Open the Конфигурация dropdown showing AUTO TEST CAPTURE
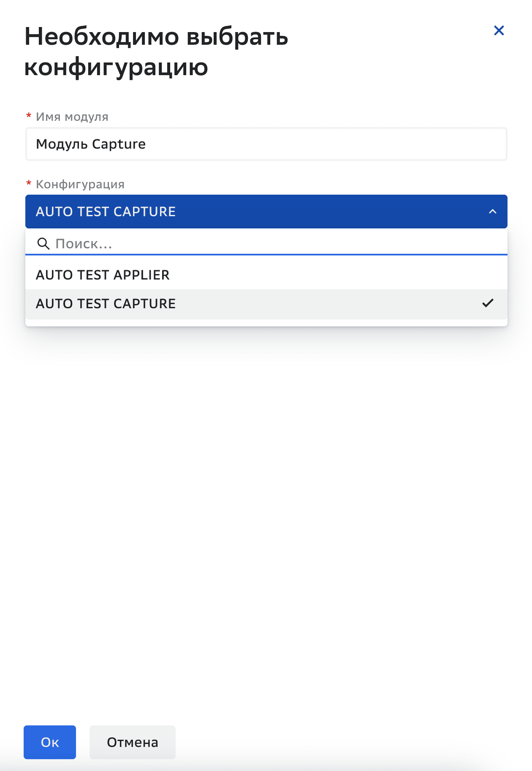Viewport: 532px width, 771px height. pyautogui.click(x=253, y=212)
